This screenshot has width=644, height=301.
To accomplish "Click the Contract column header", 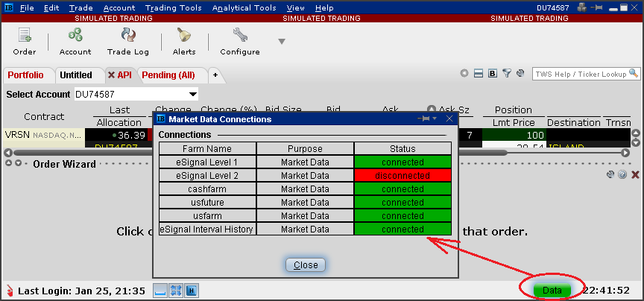I will point(44,117).
